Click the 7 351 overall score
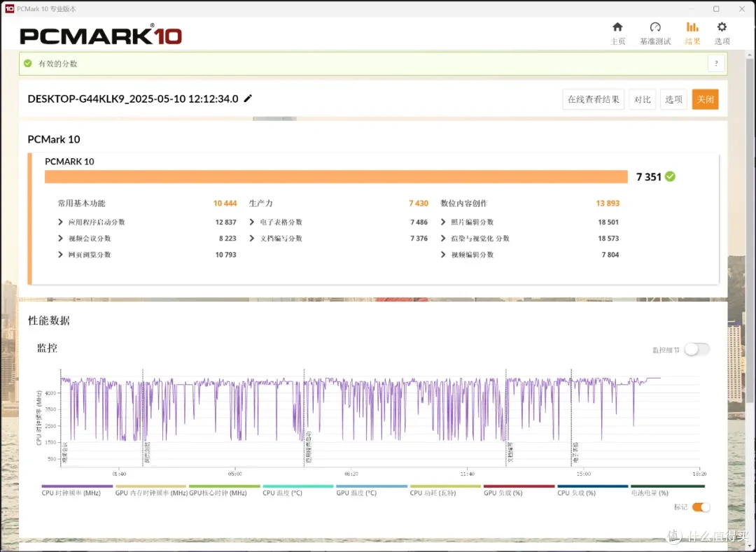This screenshot has height=552, width=756. (648, 177)
